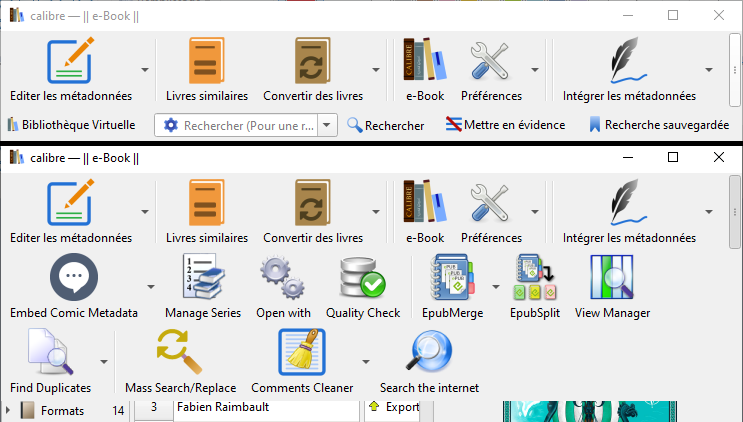Screen dimensions: 743x422
Task: Click Convertir des livres in lower window
Action: tap(313, 212)
